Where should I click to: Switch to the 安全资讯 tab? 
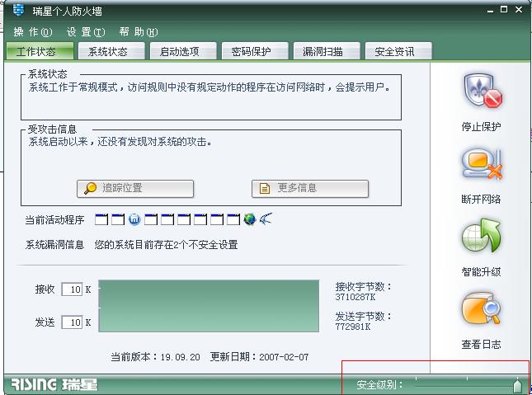click(398, 51)
